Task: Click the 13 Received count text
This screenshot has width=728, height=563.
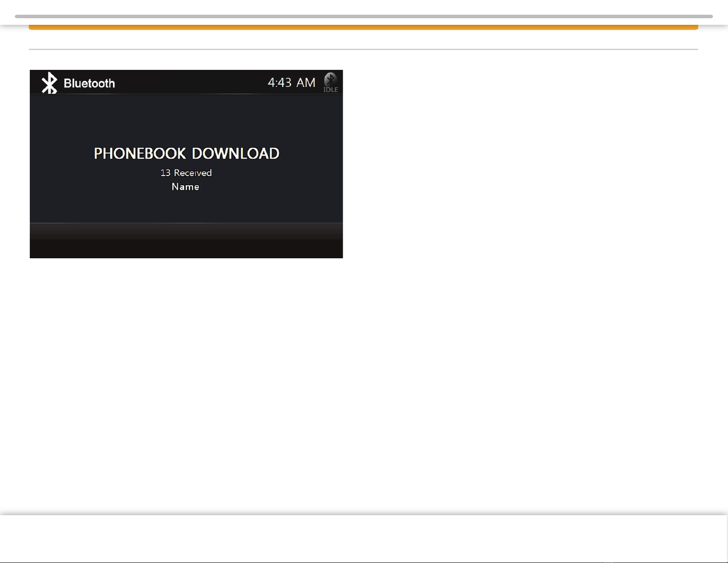Action: pos(186,173)
